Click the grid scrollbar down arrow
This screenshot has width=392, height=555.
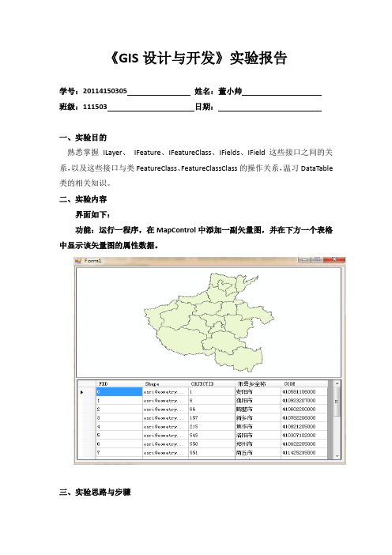pos(337,456)
